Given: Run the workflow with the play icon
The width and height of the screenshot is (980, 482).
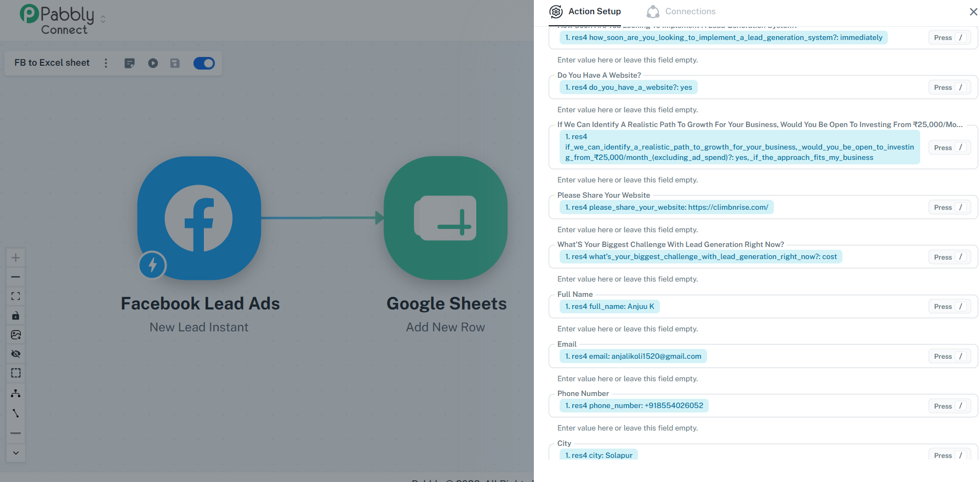Looking at the screenshot, I should pos(153,63).
